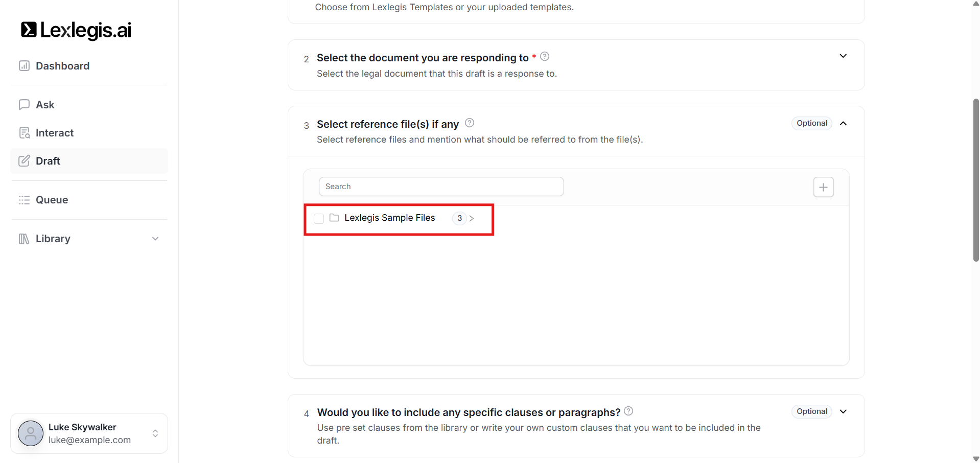The image size is (980, 463).
Task: Click help icon next to clauses question
Action: pos(628,411)
